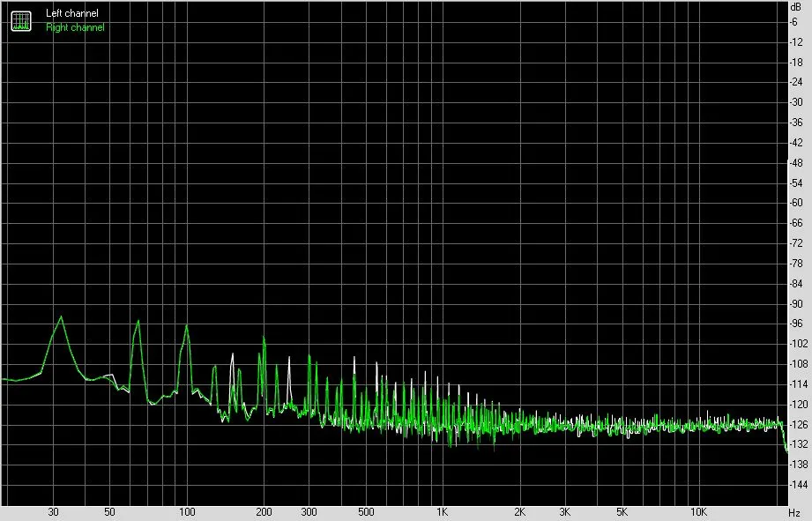This screenshot has width=812, height=521.
Task: Select the Left channel legend label
Action: coord(72,13)
